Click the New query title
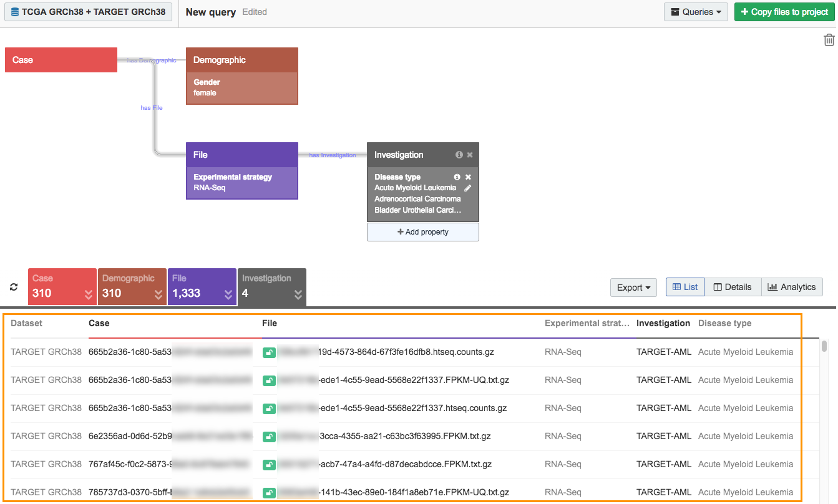Viewport: 838px width, 504px height. pos(211,12)
